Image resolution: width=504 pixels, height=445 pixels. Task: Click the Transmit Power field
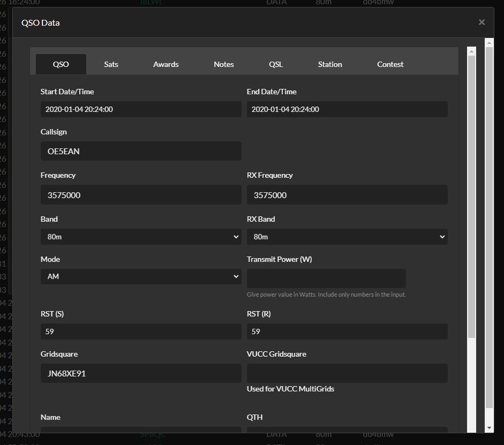tap(326, 278)
